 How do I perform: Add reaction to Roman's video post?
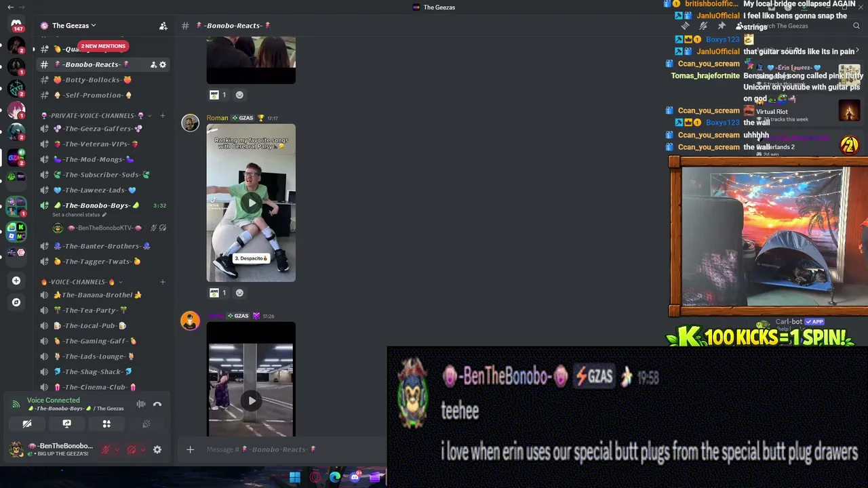pos(239,293)
